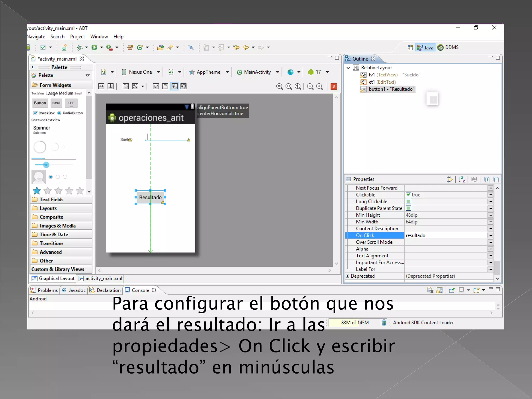Toggle Duplicate Parent State checkbox
Image resolution: width=532 pixels, height=399 pixels.
pos(408,208)
